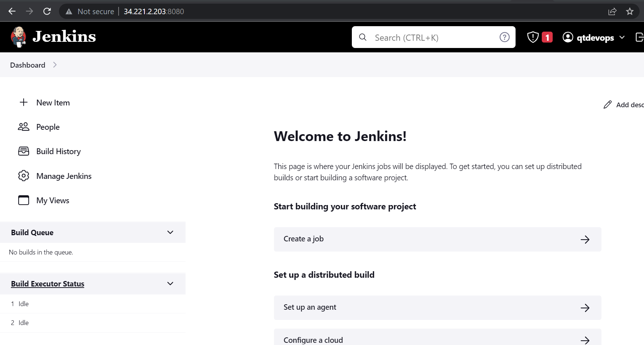Click the Jenkins butler logo icon

coord(18,37)
